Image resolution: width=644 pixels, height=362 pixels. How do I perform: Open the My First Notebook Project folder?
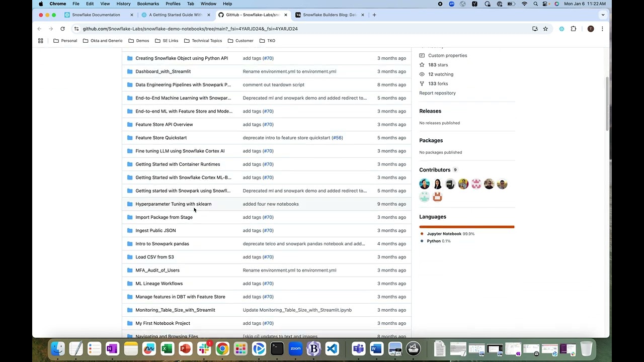tap(163, 323)
